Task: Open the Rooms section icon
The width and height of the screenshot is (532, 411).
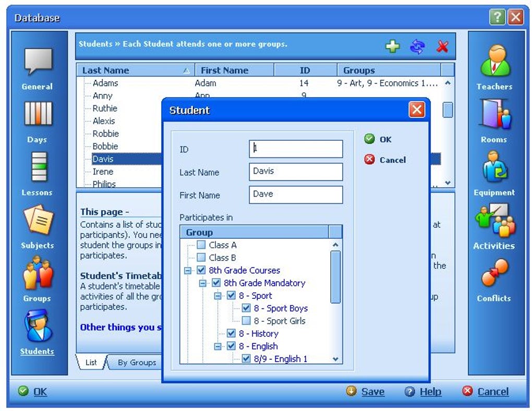Action: pos(494,114)
